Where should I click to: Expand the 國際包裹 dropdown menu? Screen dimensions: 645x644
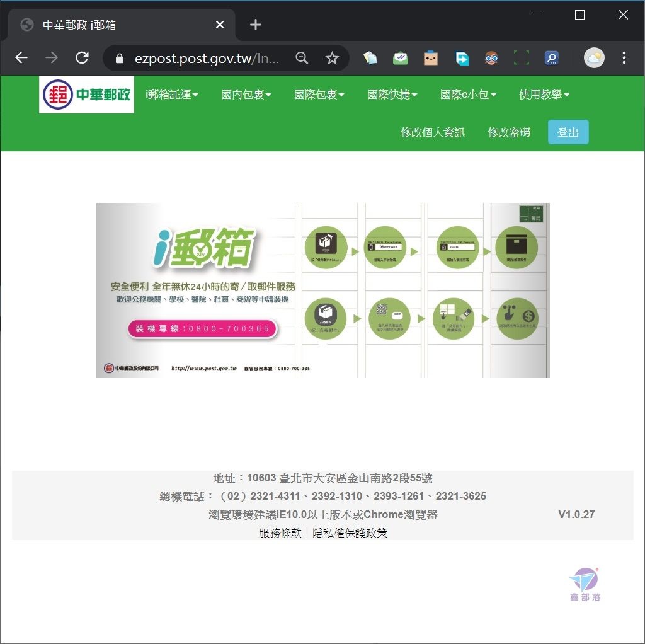pos(319,95)
